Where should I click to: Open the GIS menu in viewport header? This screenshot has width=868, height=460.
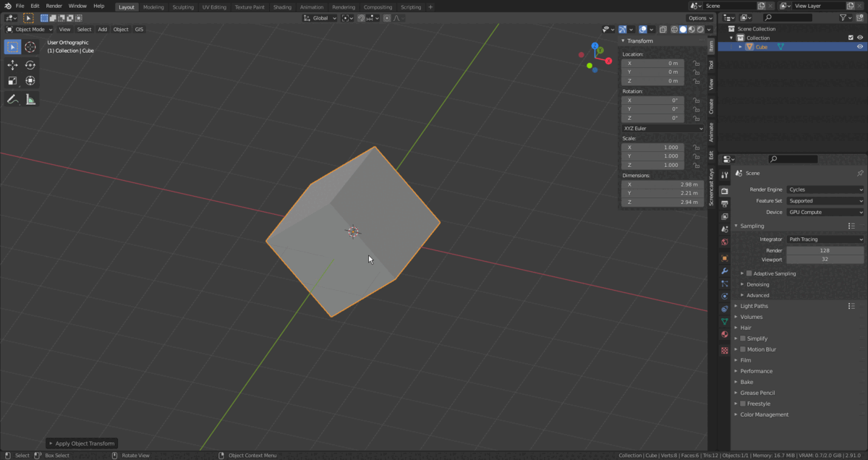click(139, 30)
